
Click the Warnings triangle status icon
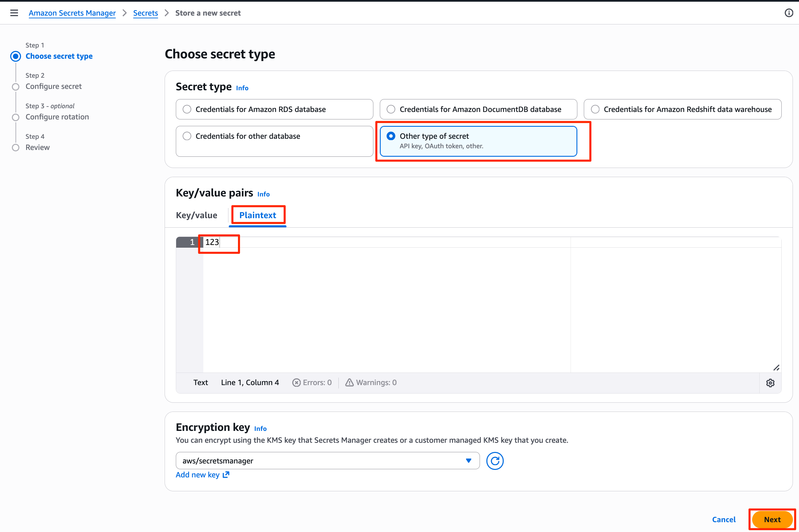click(x=349, y=383)
